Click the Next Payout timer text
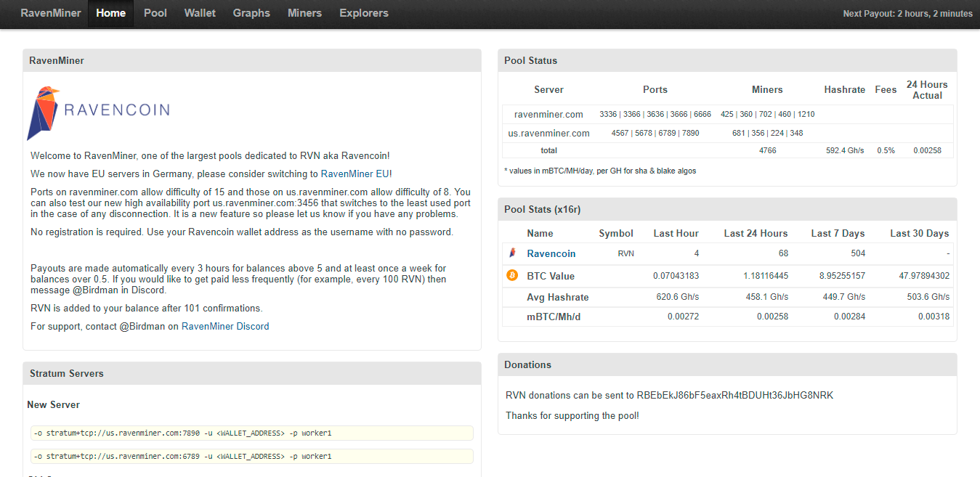The image size is (980, 477). (x=907, y=14)
